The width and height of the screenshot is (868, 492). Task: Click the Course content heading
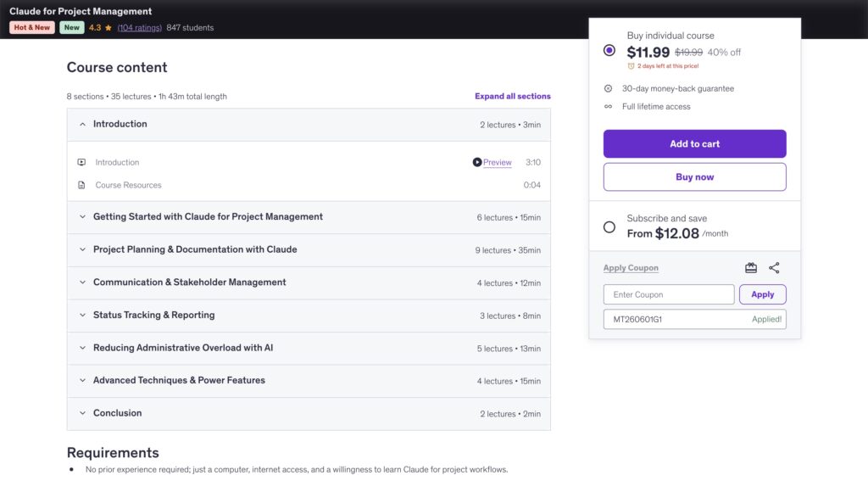click(117, 67)
